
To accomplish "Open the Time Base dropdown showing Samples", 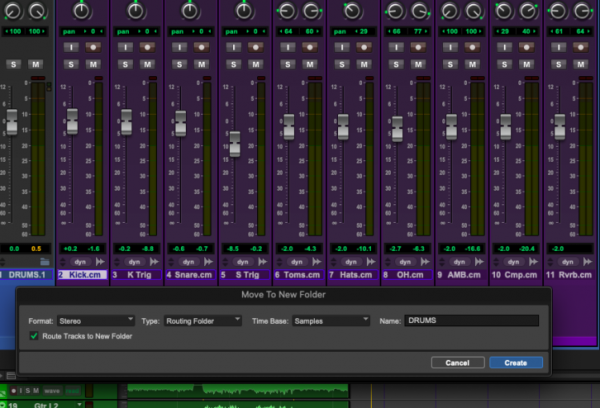I will [331, 321].
